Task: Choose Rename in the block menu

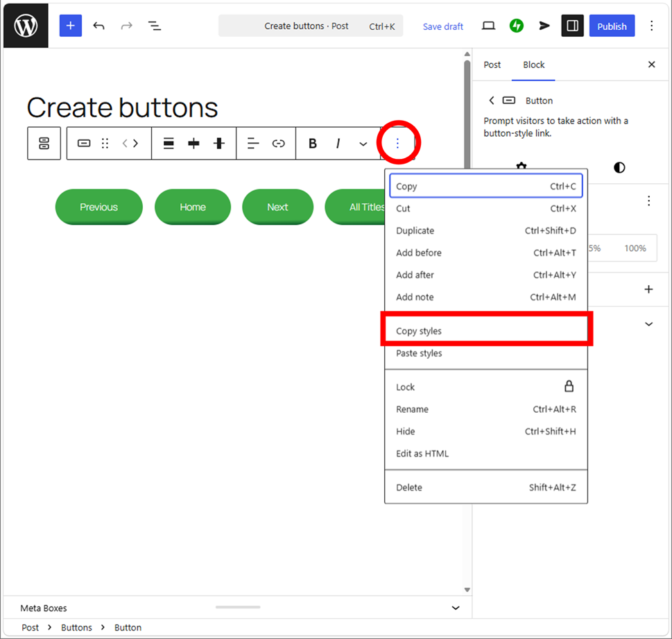Action: 486,409
